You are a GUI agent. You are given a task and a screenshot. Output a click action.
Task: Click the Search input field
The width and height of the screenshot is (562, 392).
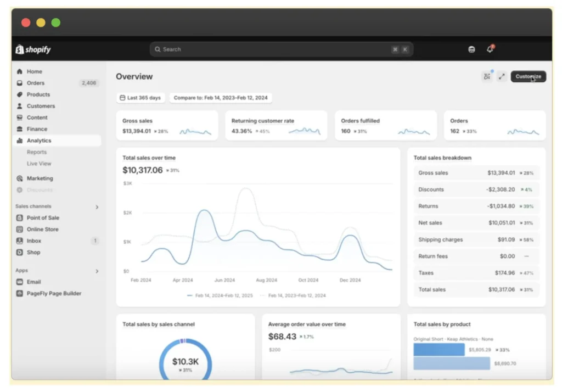pyautogui.click(x=274, y=49)
